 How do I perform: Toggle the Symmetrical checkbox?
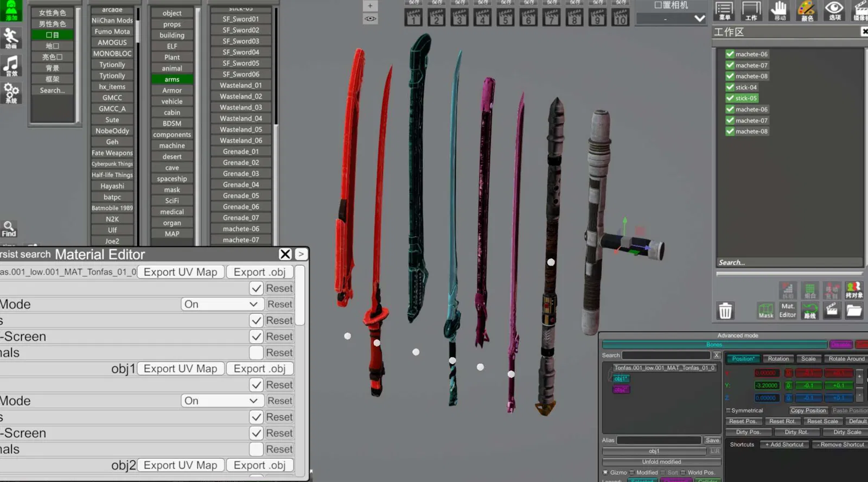tap(728, 411)
